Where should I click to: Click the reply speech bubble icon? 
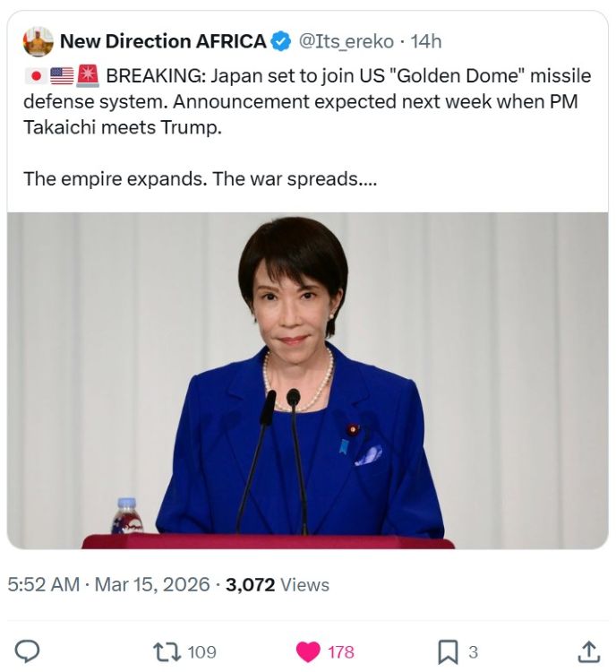pos(29,651)
